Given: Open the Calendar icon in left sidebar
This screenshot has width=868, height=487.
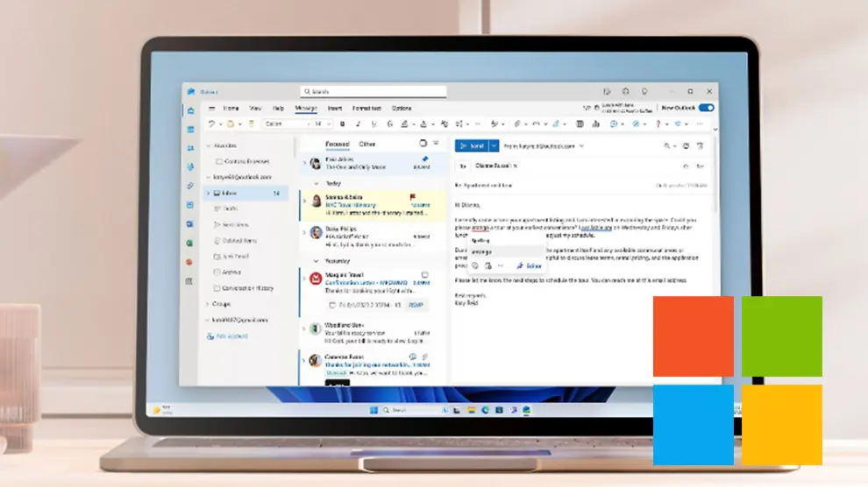Looking at the screenshot, I should coord(189,130).
